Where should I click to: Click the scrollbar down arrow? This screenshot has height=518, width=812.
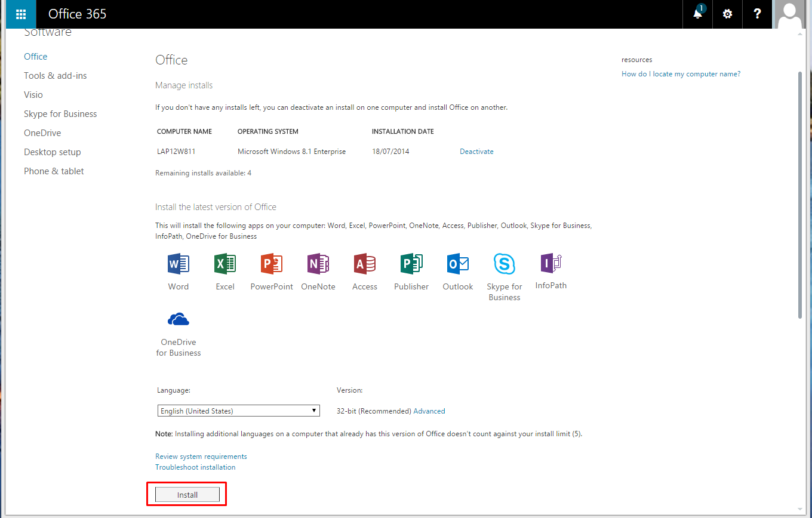click(x=801, y=508)
